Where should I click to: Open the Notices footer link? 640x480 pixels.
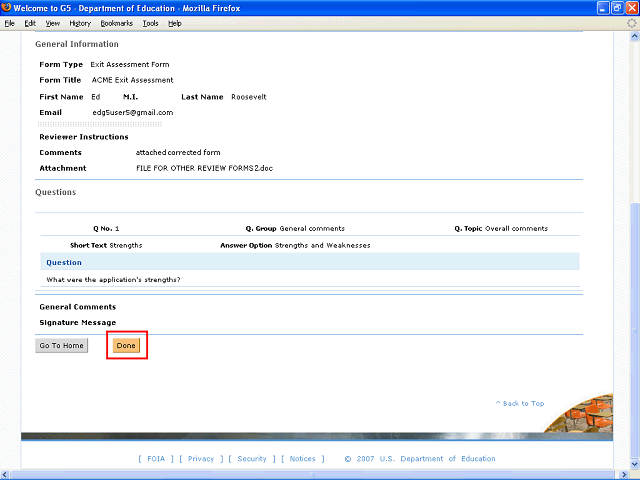pyautogui.click(x=302, y=459)
